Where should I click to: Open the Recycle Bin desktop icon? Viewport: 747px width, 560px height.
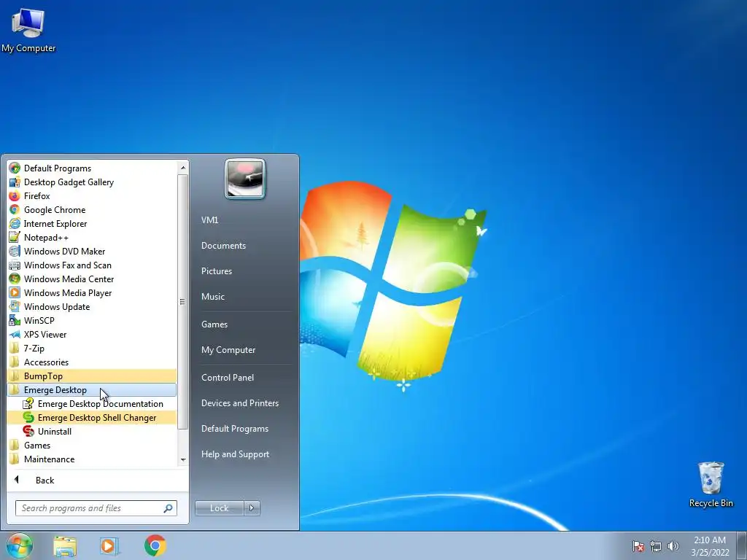click(x=711, y=484)
